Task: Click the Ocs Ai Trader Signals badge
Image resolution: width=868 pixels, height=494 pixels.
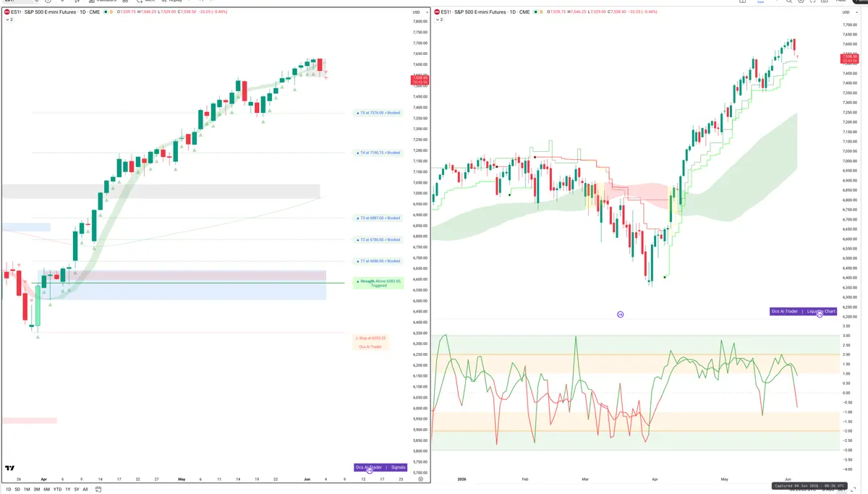Action: 381,467
